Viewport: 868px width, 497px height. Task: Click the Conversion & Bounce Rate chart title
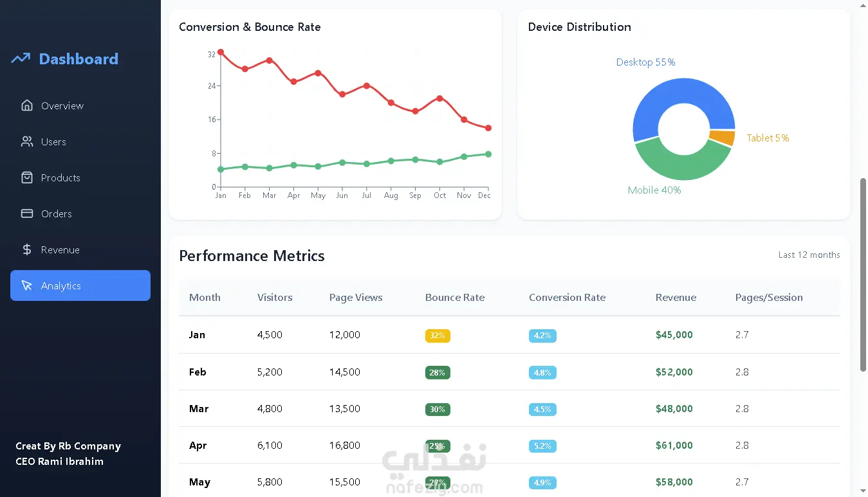click(x=250, y=27)
